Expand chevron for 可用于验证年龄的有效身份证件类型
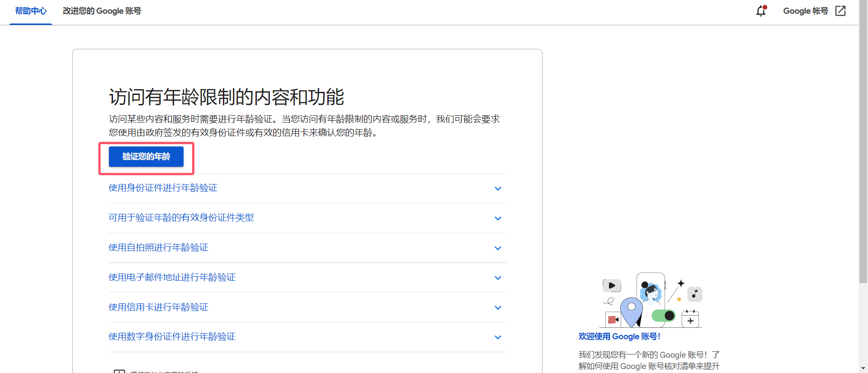868x373 pixels. 498,218
